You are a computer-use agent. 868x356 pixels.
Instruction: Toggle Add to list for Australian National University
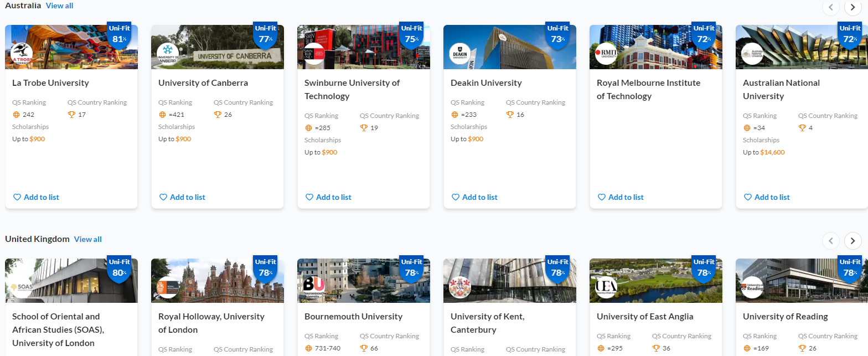click(767, 197)
